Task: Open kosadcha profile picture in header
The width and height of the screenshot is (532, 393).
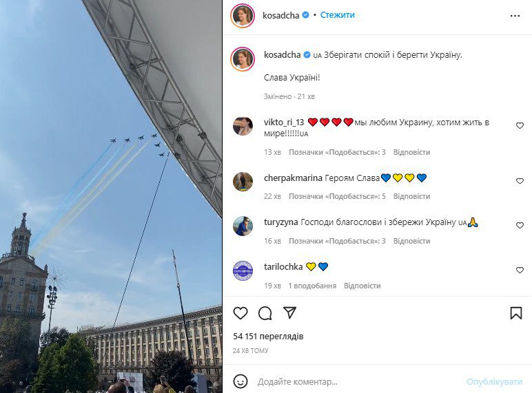Action: click(x=243, y=16)
